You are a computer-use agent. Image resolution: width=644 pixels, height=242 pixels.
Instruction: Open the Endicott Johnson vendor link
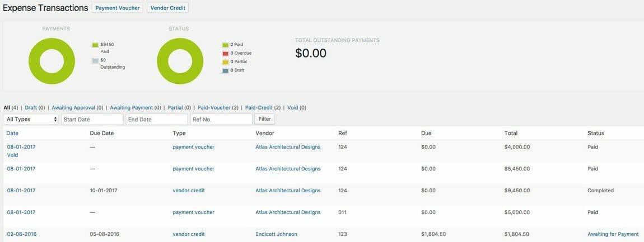point(277,234)
